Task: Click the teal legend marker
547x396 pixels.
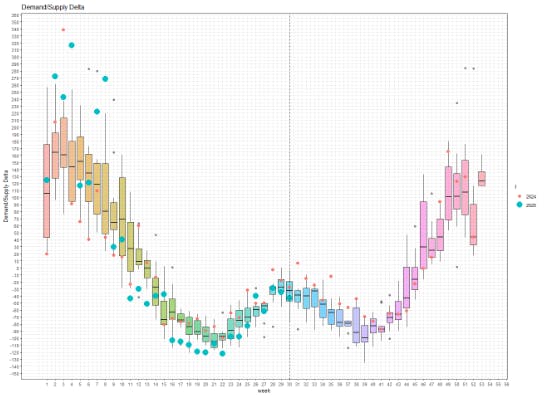Action: pos(520,205)
